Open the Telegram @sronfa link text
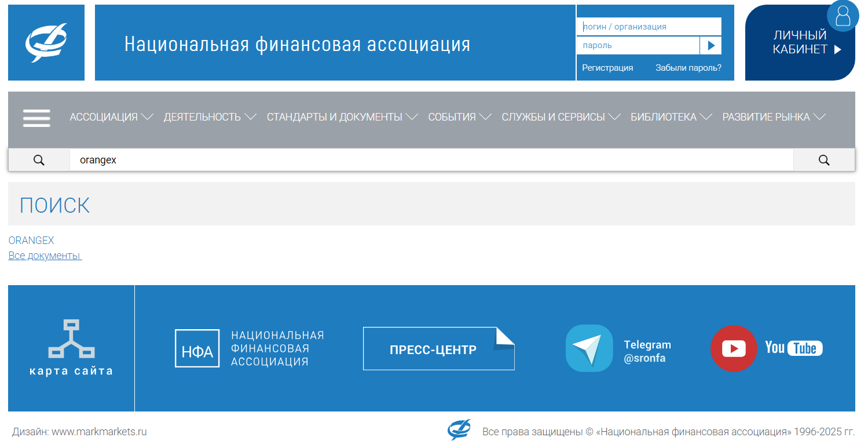This screenshot has width=868, height=448. (x=647, y=351)
